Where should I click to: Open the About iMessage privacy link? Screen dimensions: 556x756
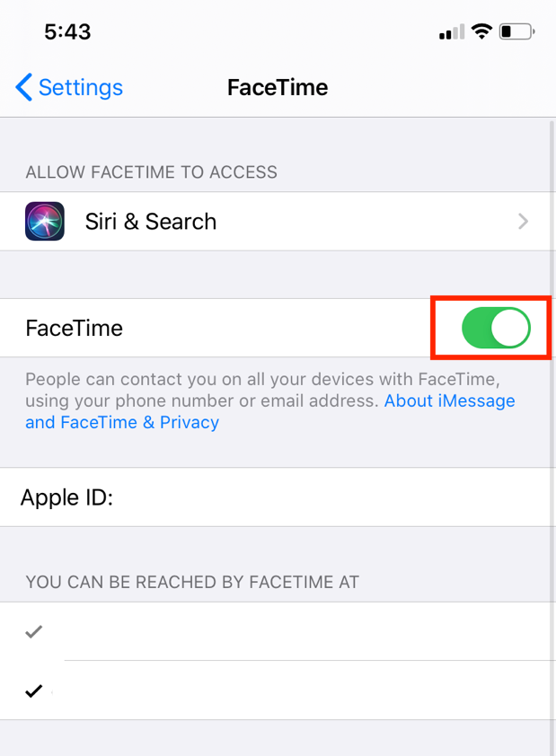(x=449, y=401)
